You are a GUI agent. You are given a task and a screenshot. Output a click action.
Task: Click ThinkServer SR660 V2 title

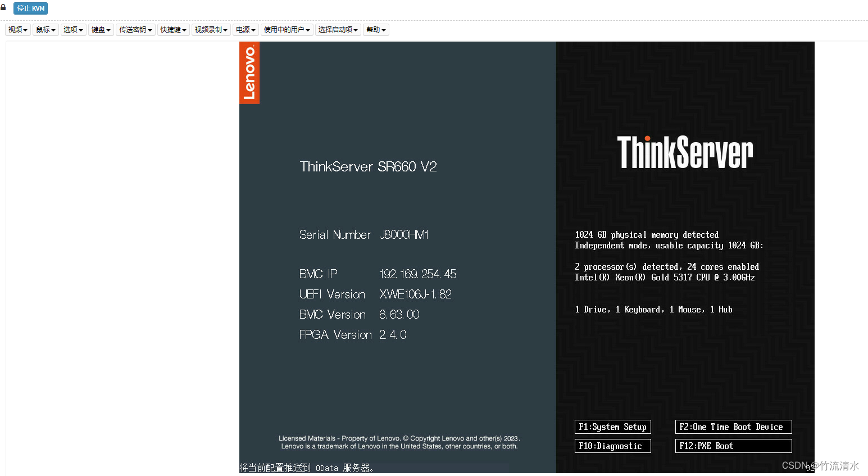pos(368,167)
